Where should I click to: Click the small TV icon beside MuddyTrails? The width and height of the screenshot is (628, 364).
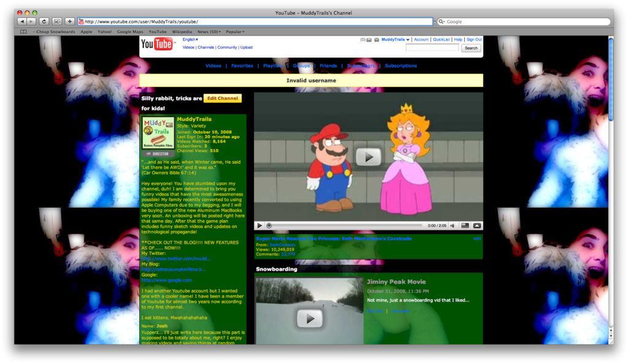(377, 40)
